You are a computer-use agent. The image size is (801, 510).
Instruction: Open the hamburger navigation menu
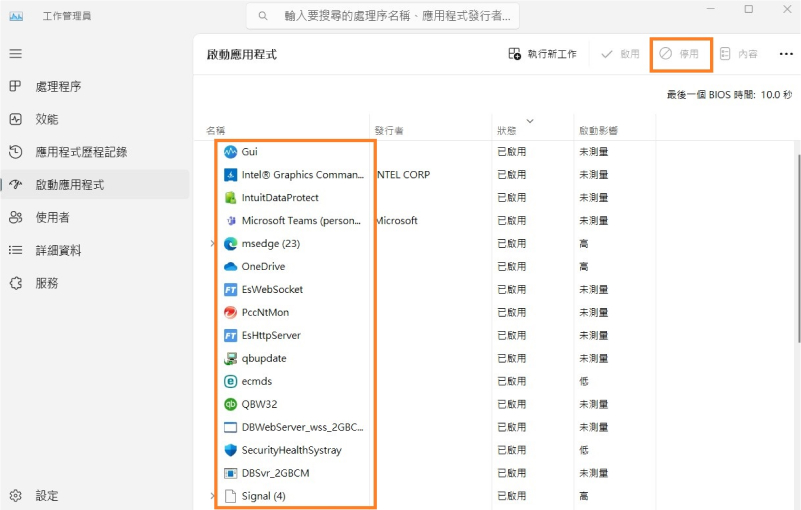(16, 54)
